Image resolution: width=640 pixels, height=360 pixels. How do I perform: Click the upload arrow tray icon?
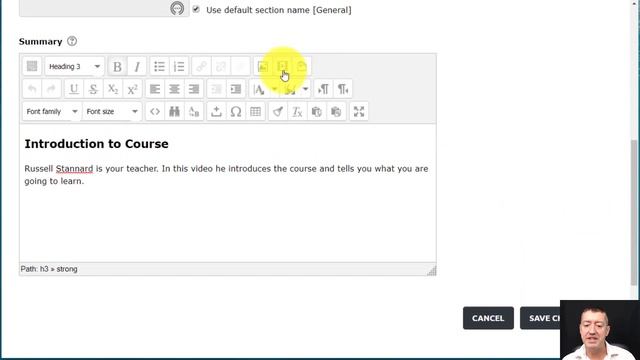point(216,111)
